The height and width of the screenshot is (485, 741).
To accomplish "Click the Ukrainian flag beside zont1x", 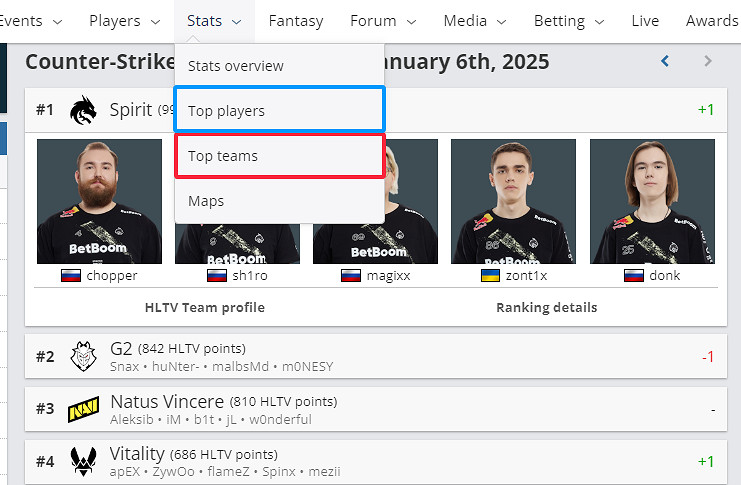I will pyautogui.click(x=491, y=275).
